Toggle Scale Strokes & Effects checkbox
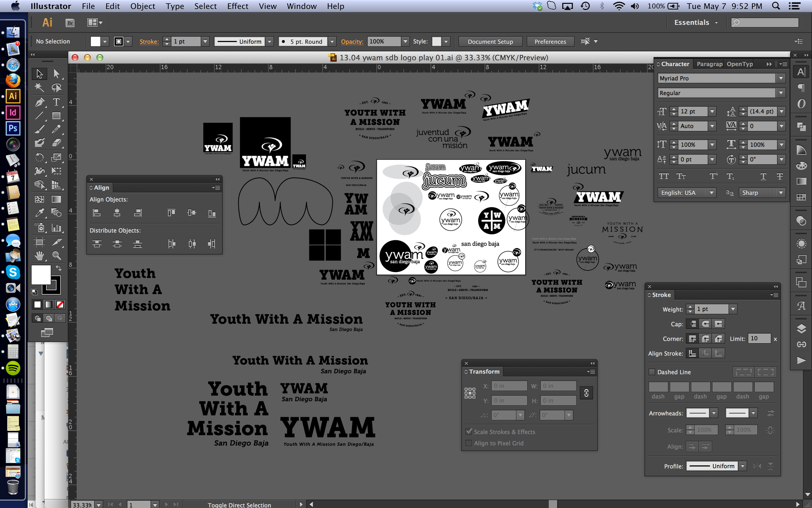Image resolution: width=812 pixels, height=508 pixels. point(469,432)
